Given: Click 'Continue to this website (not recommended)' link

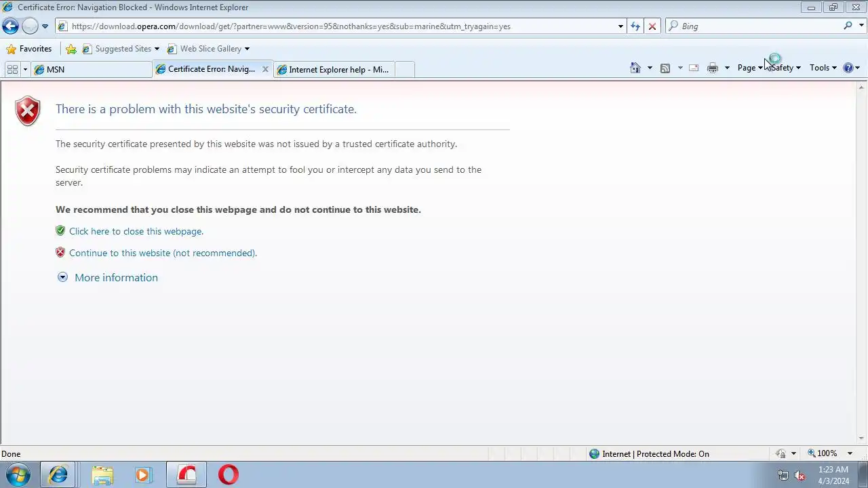Looking at the screenshot, I should coord(163,253).
